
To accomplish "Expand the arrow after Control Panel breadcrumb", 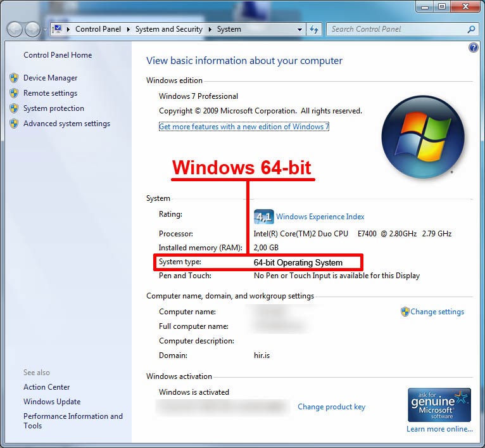I will click(x=129, y=29).
